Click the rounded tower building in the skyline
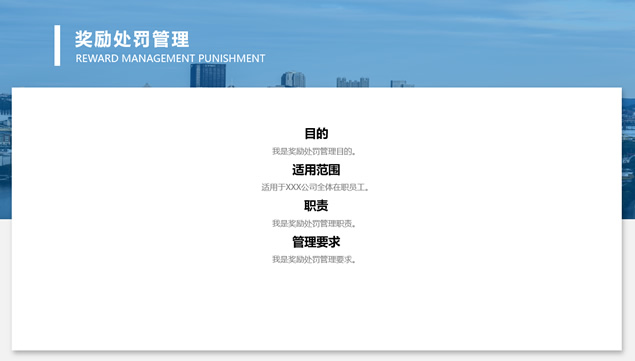The height and width of the screenshot is (361, 635). (293, 79)
